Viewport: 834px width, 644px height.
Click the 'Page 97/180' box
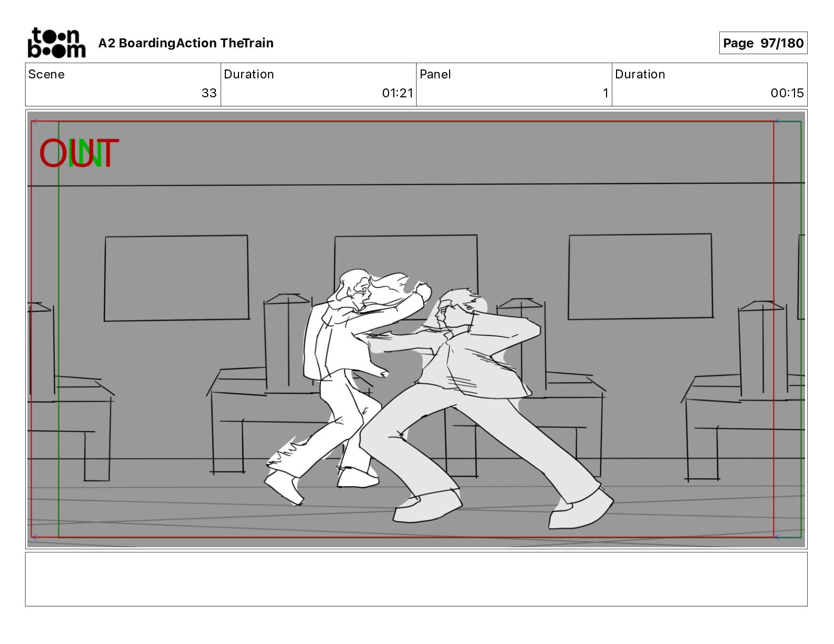click(x=763, y=43)
